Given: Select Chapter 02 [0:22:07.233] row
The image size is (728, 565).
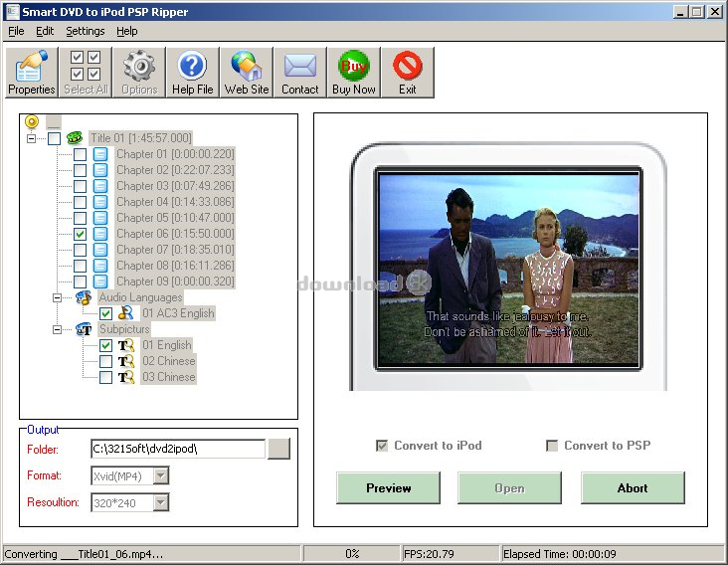Looking at the screenshot, I should [x=175, y=170].
